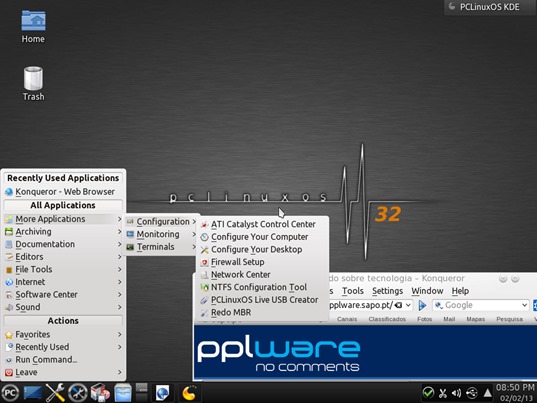Click the Go arrow button in Konqueror
This screenshot has height=403, width=537.
click(x=422, y=305)
